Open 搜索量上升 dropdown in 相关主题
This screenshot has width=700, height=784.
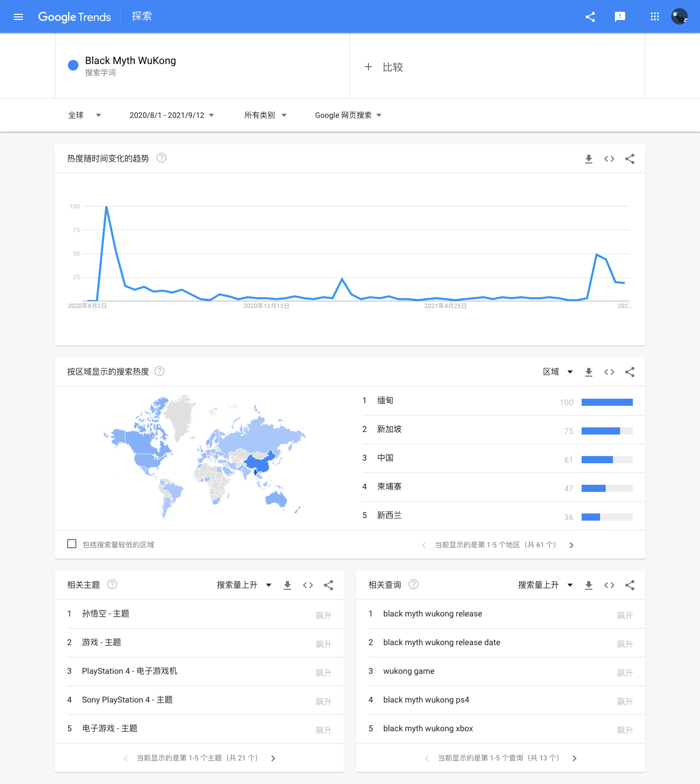coord(244,585)
